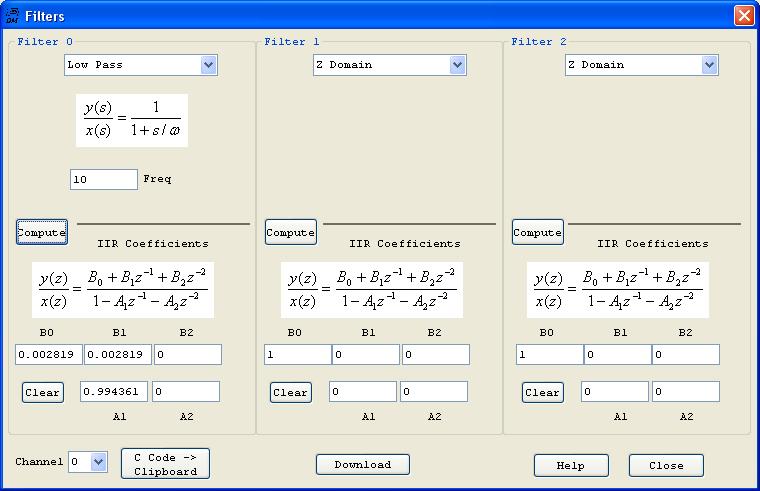The width and height of the screenshot is (760, 491).
Task: Open the Filter 0 type dropdown
Action: click(140, 65)
